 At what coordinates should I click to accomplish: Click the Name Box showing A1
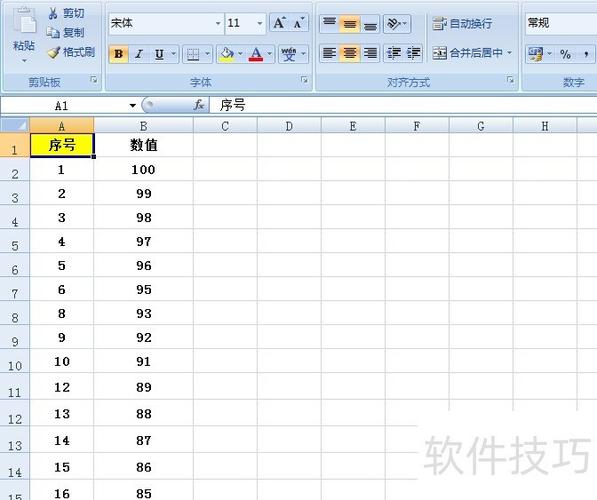pyautogui.click(x=63, y=105)
